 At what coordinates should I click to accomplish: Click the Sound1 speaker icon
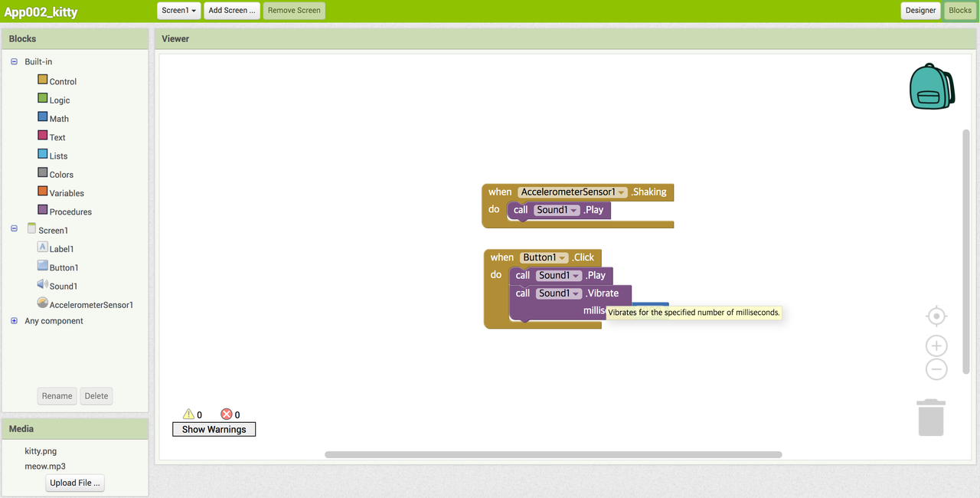(x=43, y=284)
